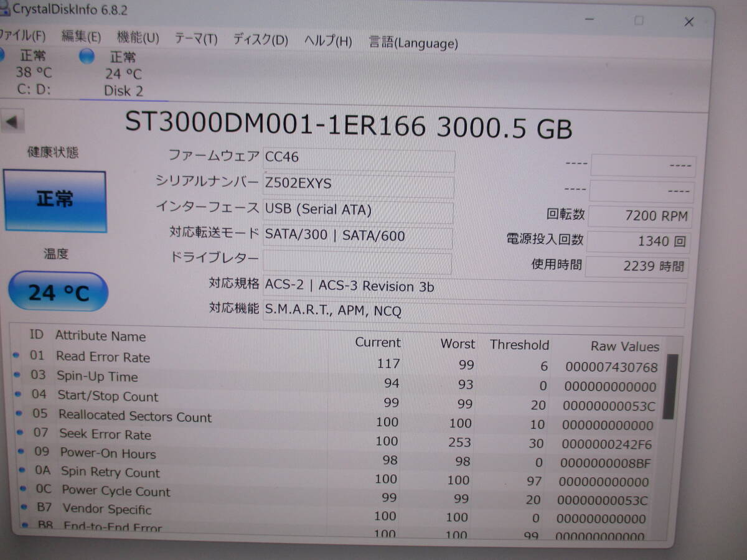Click the blue status dot for 09 Power-On Hours

(21, 450)
